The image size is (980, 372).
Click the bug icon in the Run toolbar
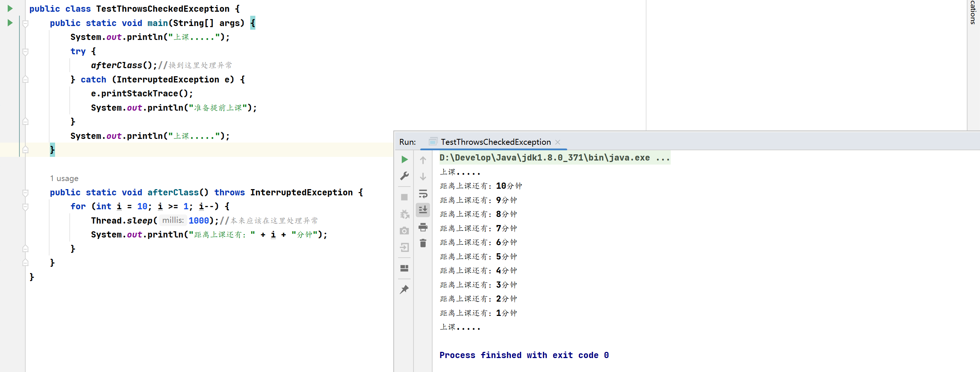pyautogui.click(x=404, y=214)
